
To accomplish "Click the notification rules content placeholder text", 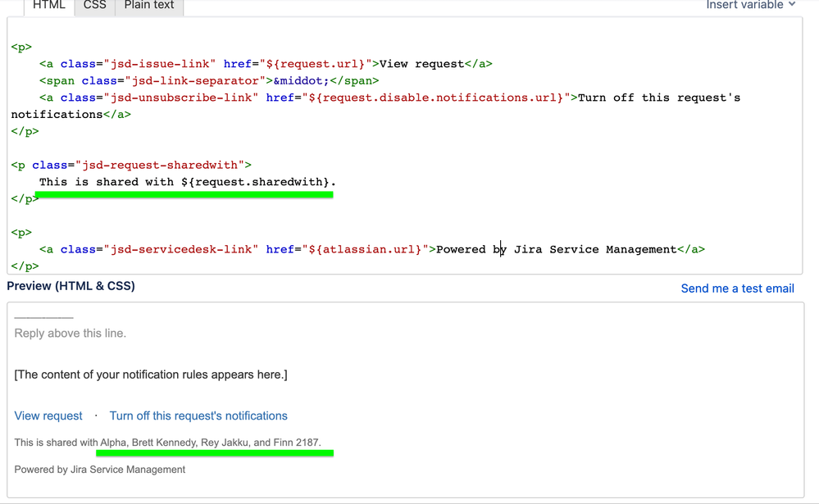I will 151,375.
